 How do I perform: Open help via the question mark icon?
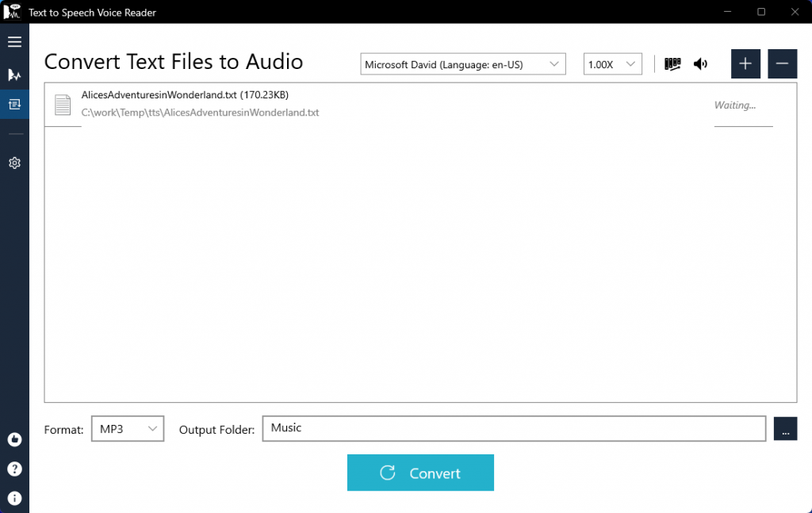(14, 469)
